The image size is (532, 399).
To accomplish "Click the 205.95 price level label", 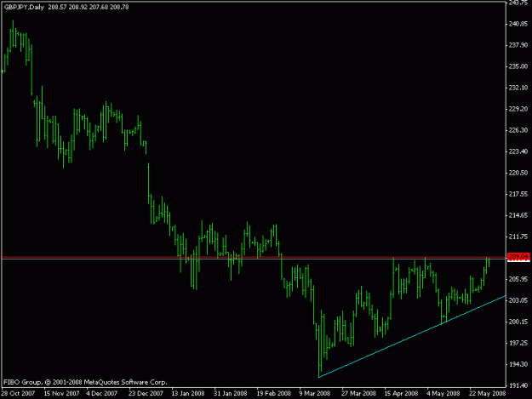I will (518, 279).
